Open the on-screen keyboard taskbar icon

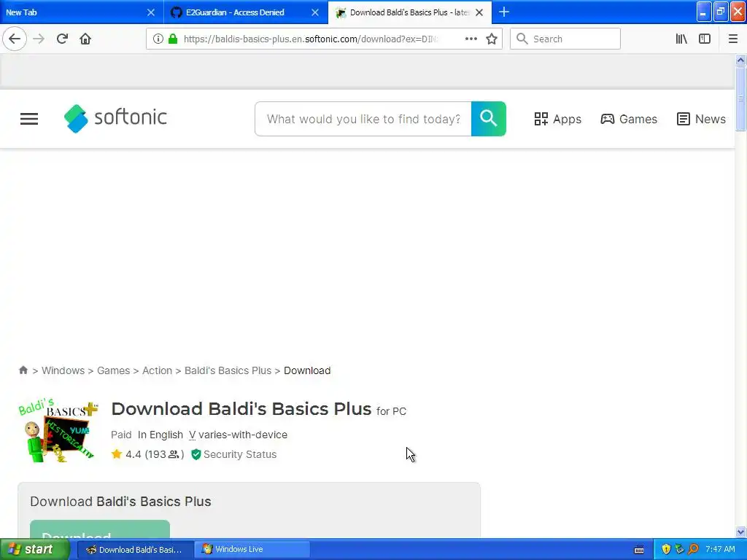tap(639, 550)
